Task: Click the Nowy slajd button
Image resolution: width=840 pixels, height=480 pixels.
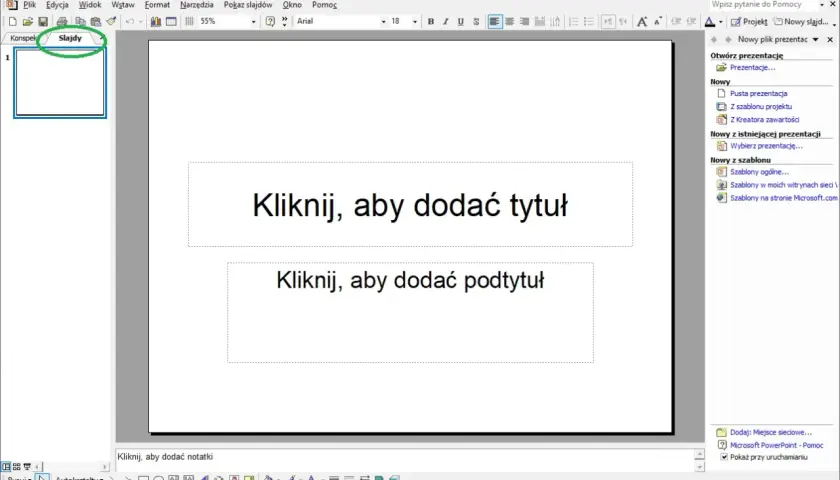Action: point(801,22)
